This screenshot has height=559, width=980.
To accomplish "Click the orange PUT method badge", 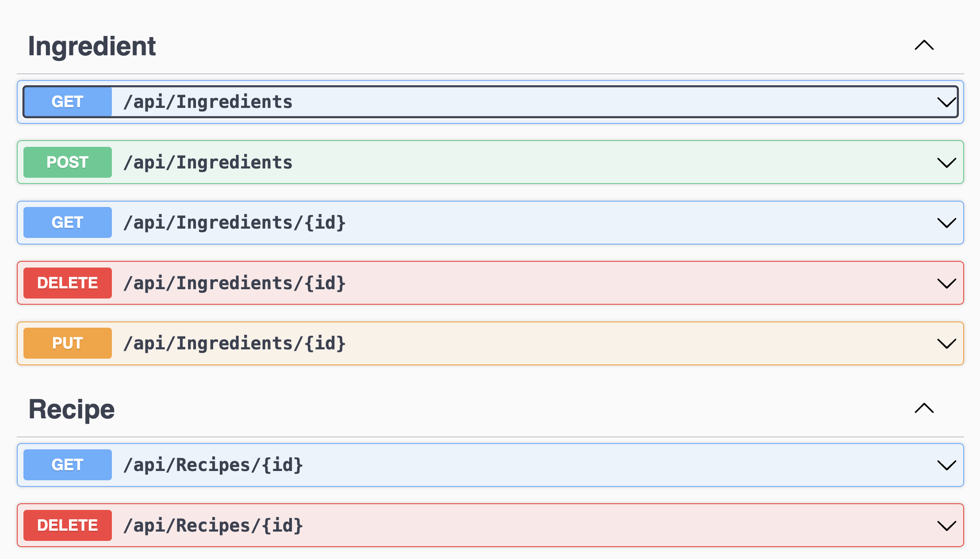I will click(67, 343).
